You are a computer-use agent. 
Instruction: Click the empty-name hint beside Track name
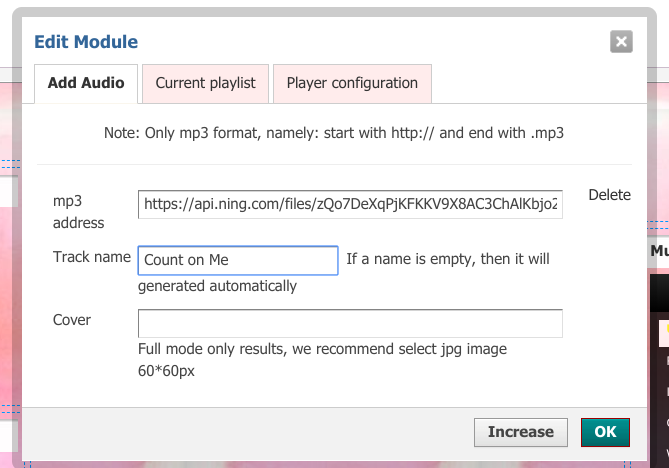tap(447, 259)
